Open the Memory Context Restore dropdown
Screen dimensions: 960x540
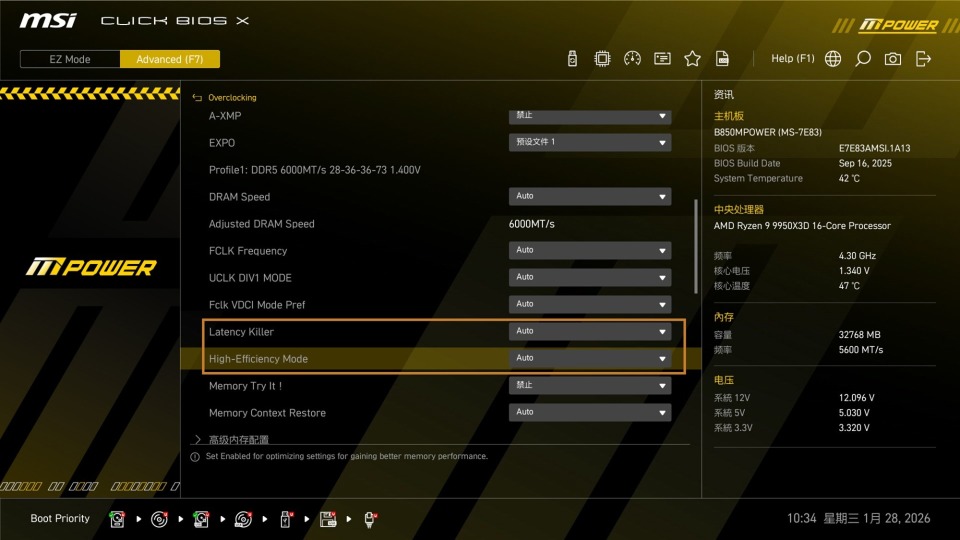pyautogui.click(x=590, y=413)
